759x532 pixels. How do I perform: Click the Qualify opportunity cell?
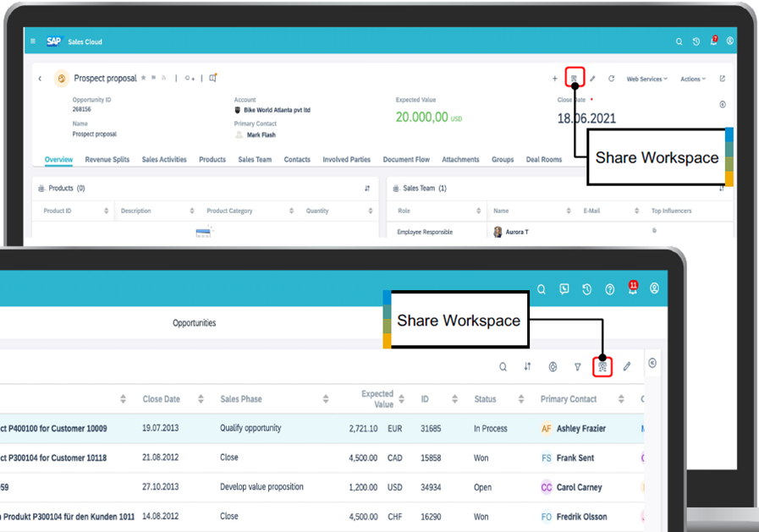(x=250, y=428)
